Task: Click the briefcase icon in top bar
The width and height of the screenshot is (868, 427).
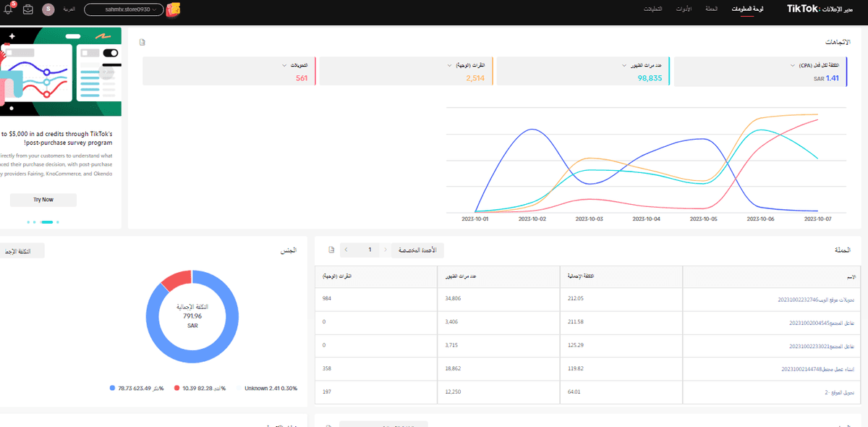Action: [x=28, y=9]
